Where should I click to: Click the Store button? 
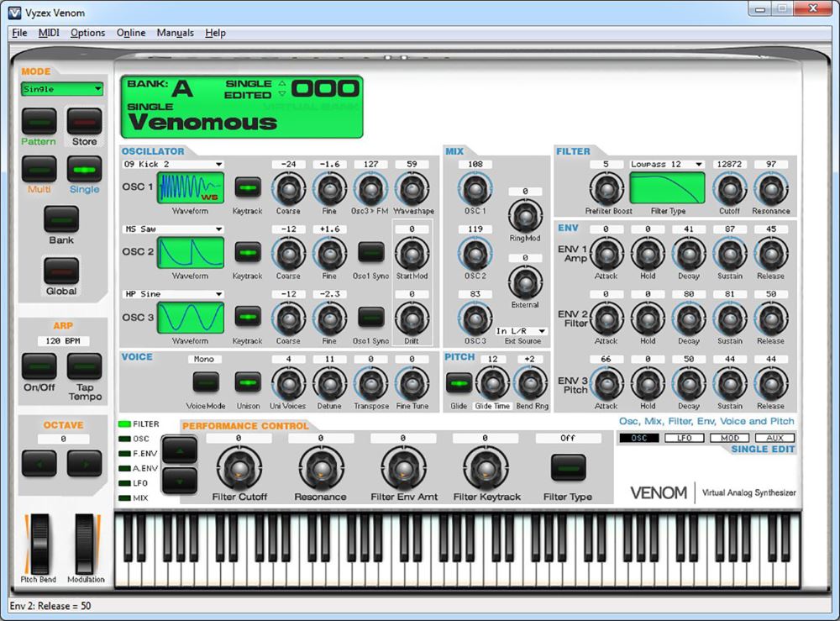coord(84,120)
